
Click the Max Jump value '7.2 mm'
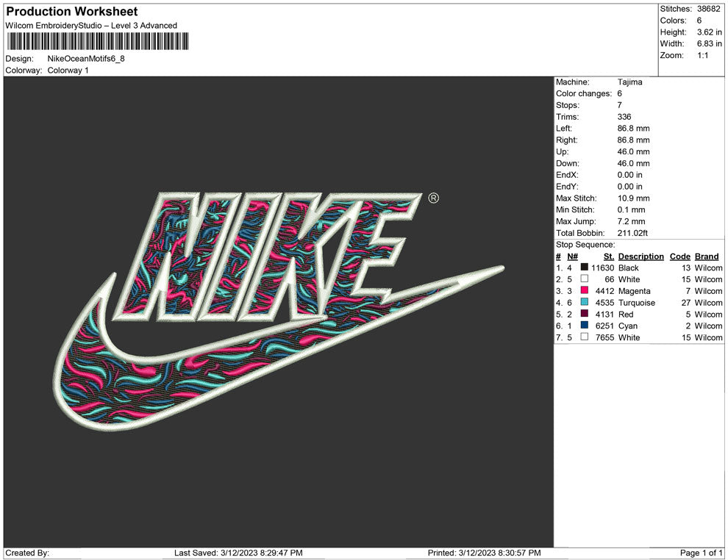(632, 221)
